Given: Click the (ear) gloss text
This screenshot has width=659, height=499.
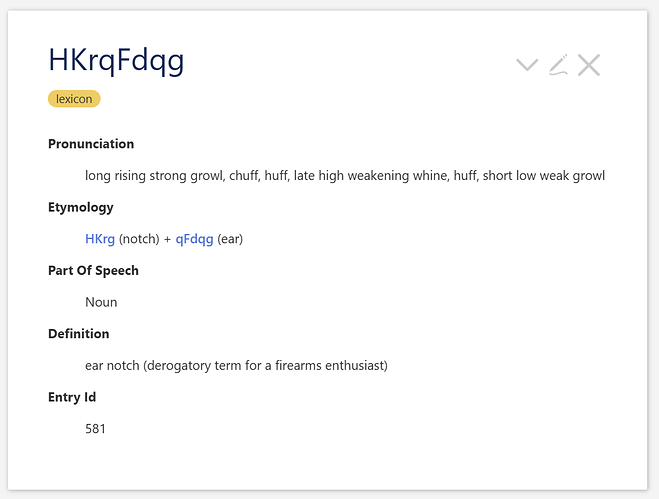Looking at the screenshot, I should (x=230, y=239).
